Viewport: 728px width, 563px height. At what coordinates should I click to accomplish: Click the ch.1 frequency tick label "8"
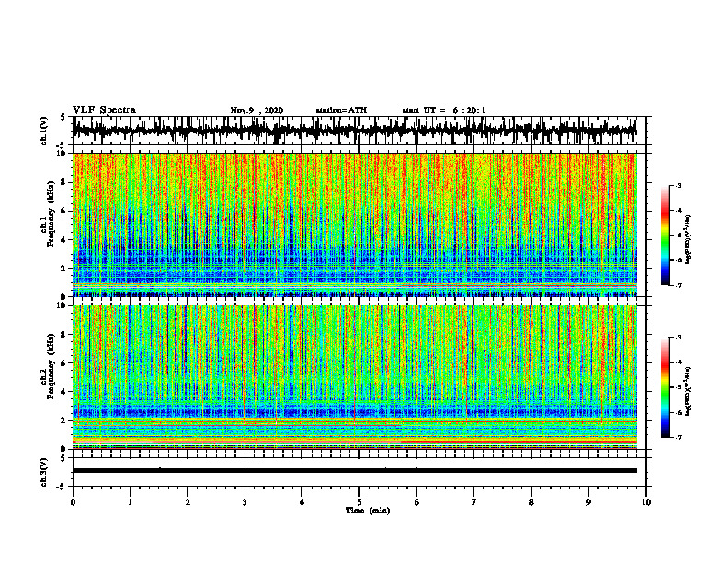coord(64,182)
